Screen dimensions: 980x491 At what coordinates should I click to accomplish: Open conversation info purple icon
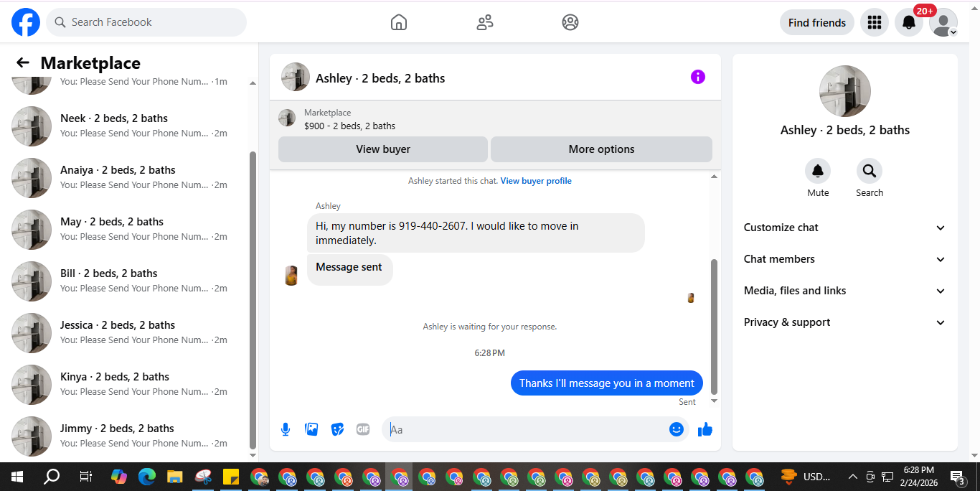point(698,77)
